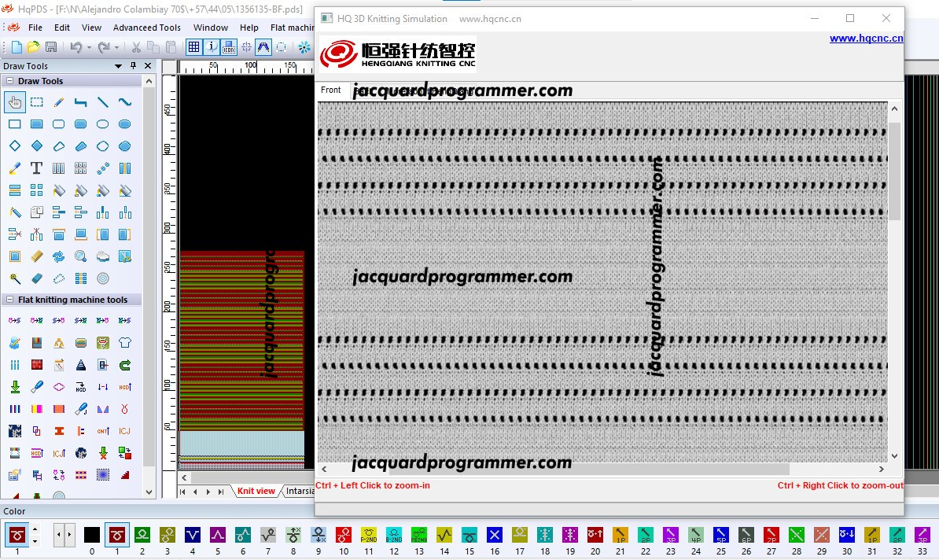939x560 pixels.
Task: Open the Advanceed Tools menu
Action: pos(147,28)
